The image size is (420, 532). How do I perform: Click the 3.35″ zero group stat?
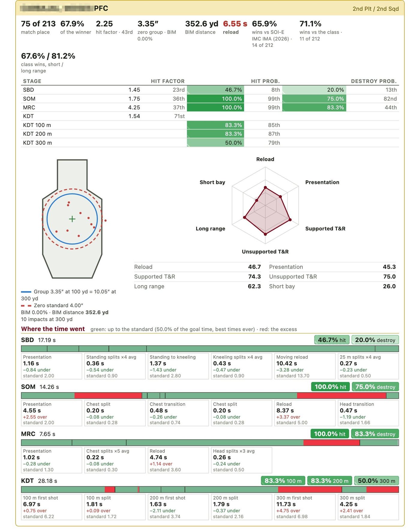tap(157, 30)
